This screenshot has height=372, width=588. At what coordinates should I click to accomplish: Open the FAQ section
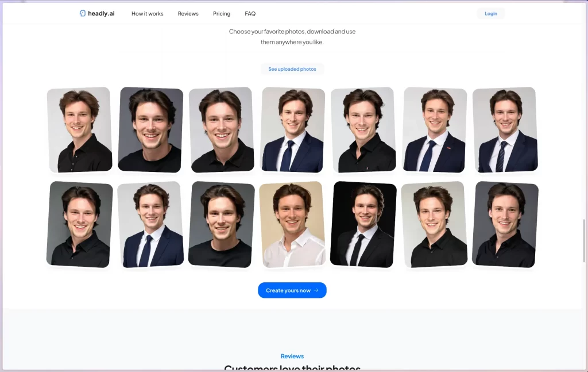[x=250, y=13]
